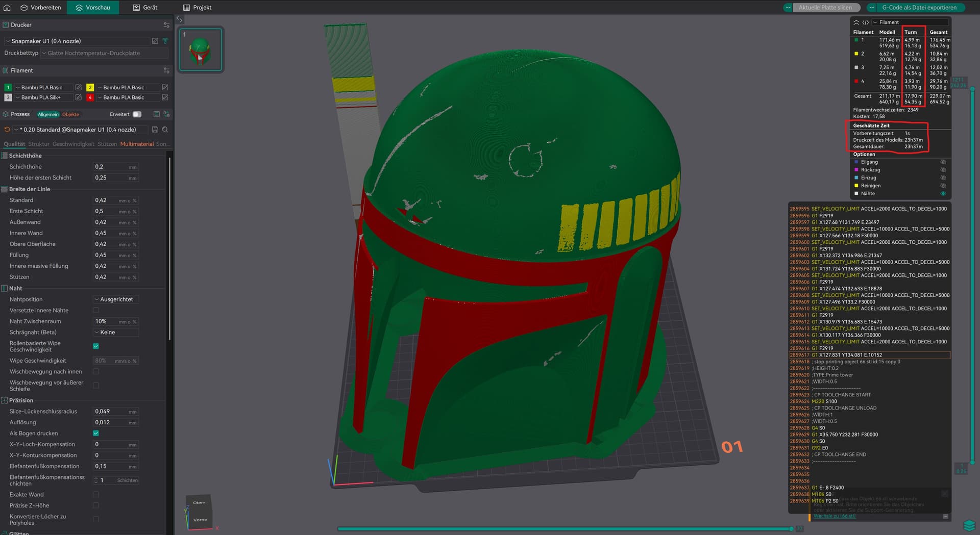Edit filament 3 Bambu PLA Silk+ preset
980x535 pixels.
click(78, 97)
